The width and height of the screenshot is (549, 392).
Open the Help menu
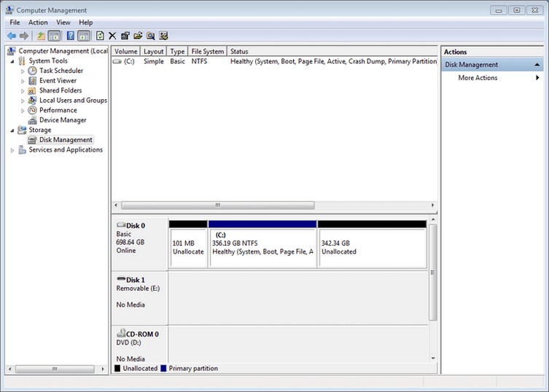[x=86, y=23]
